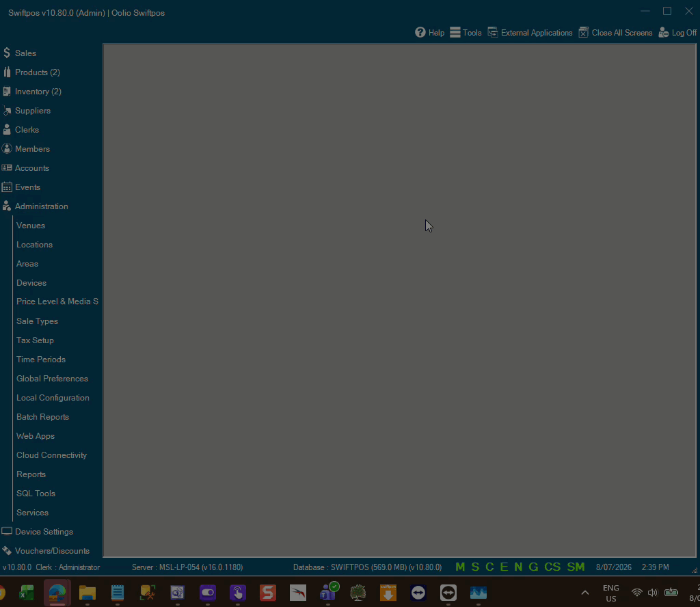Collapse the Administration menu
Image resolution: width=700 pixels, height=607 pixels.
tap(42, 206)
